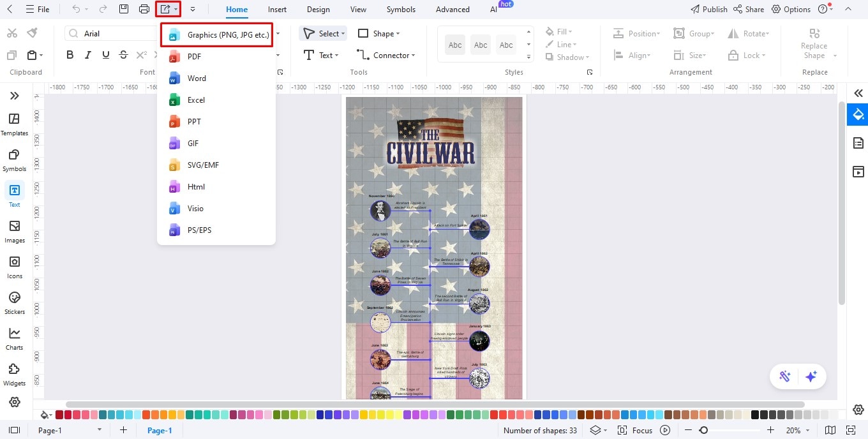The height and width of the screenshot is (439, 868).
Task: Choose PS/EPS export option
Action: point(216,230)
